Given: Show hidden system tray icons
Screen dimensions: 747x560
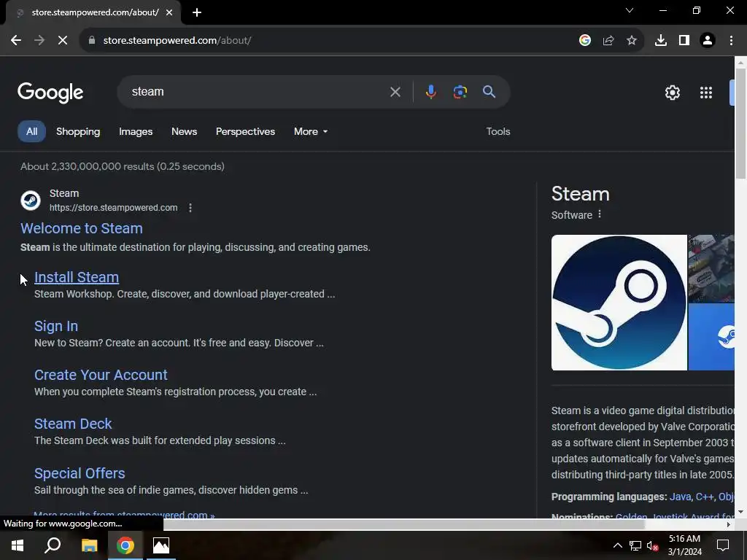Looking at the screenshot, I should (x=617, y=545).
